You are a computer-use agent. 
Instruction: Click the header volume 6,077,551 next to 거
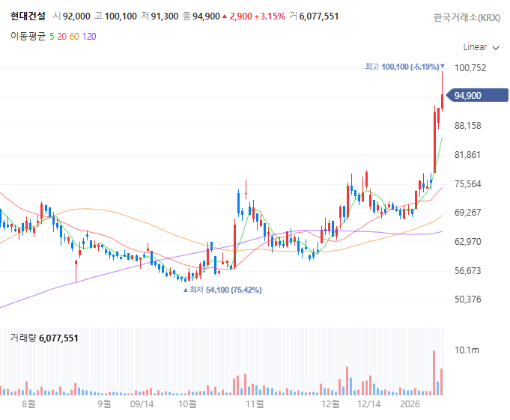[319, 16]
